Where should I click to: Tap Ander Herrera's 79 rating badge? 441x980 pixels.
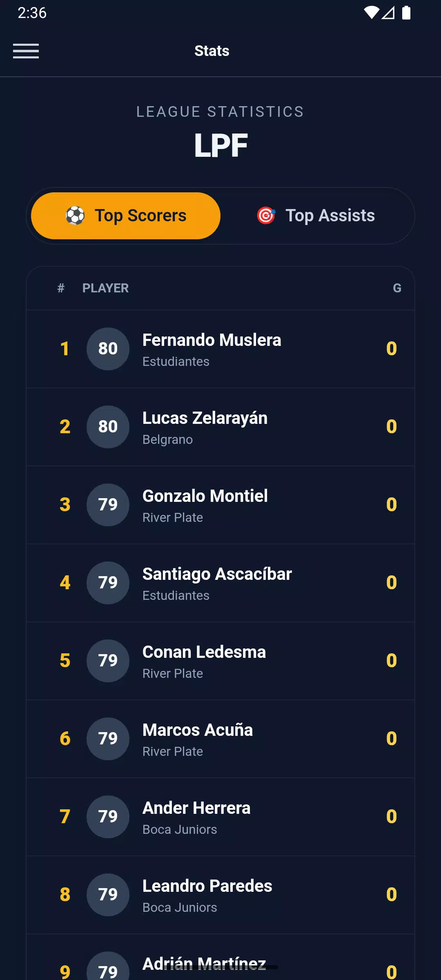coord(108,817)
